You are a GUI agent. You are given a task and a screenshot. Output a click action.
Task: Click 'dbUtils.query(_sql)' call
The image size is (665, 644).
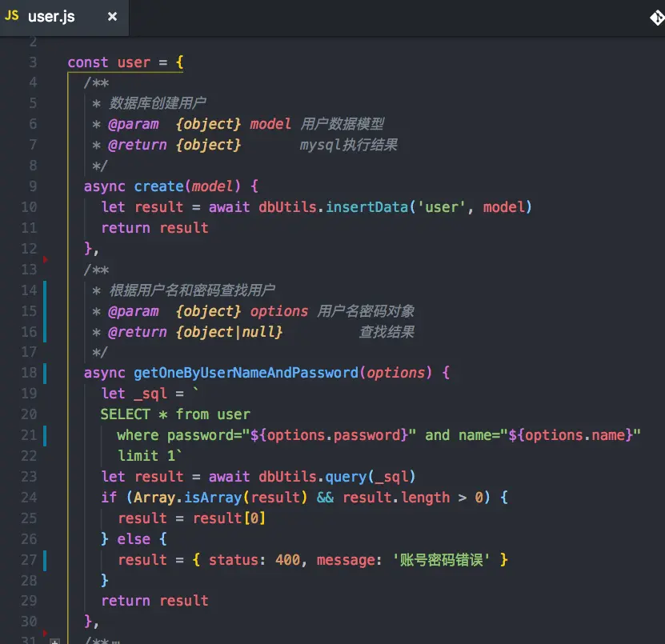(x=337, y=477)
